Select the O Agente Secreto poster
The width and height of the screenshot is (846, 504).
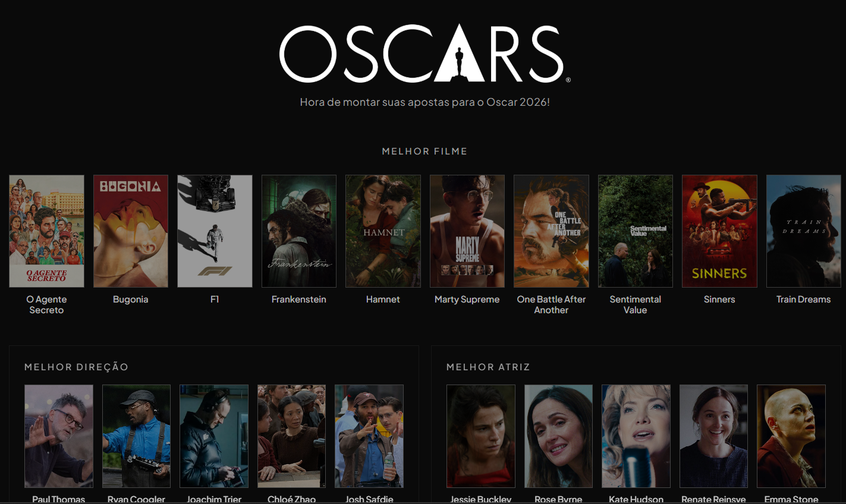click(x=46, y=231)
